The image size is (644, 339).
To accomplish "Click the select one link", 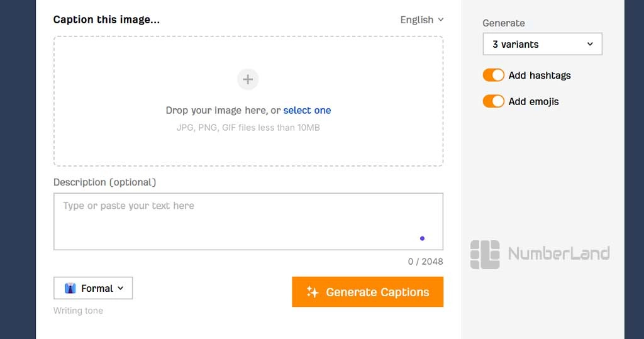I will pyautogui.click(x=307, y=110).
